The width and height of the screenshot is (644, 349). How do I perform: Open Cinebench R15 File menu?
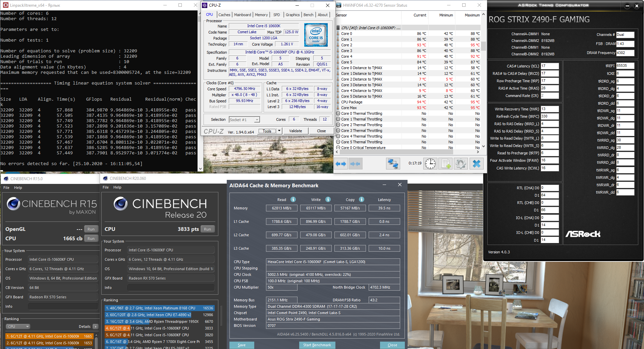pos(6,188)
